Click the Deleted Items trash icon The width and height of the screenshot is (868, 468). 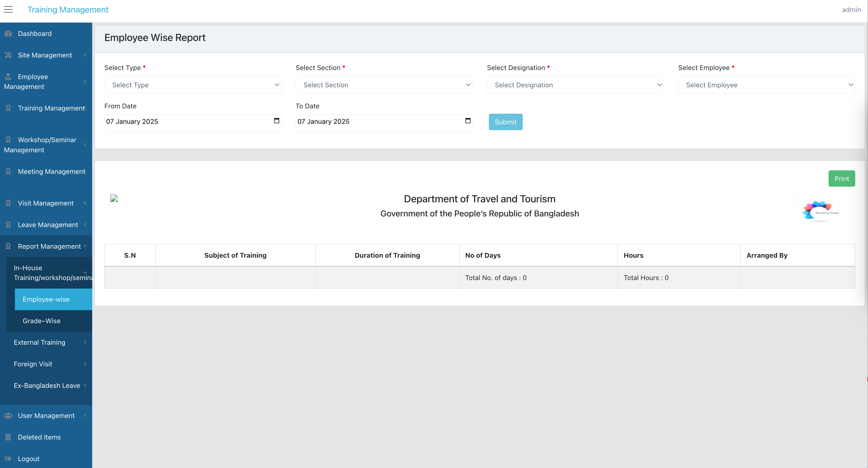click(x=8, y=437)
